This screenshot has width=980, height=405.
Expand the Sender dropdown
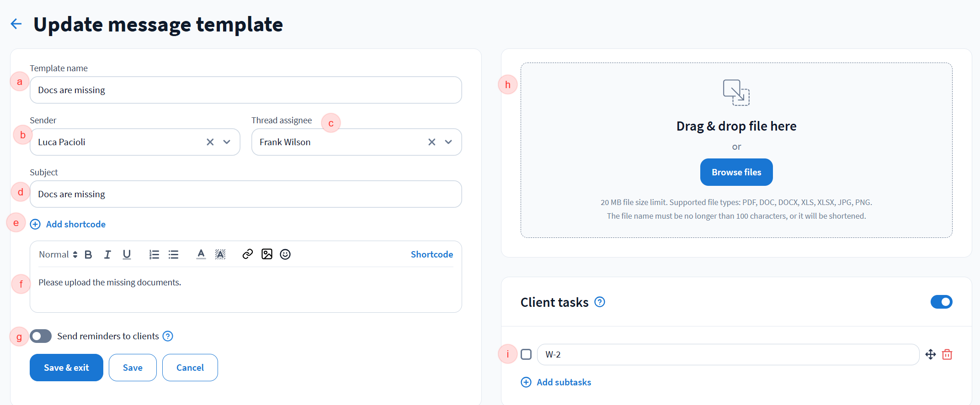coord(227,142)
